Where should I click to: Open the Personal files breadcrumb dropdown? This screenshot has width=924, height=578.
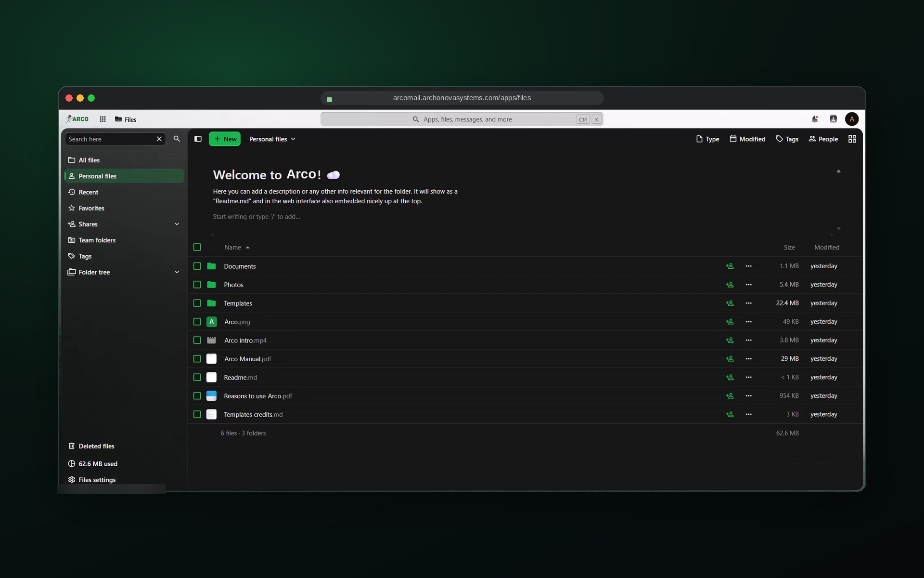[x=272, y=139]
